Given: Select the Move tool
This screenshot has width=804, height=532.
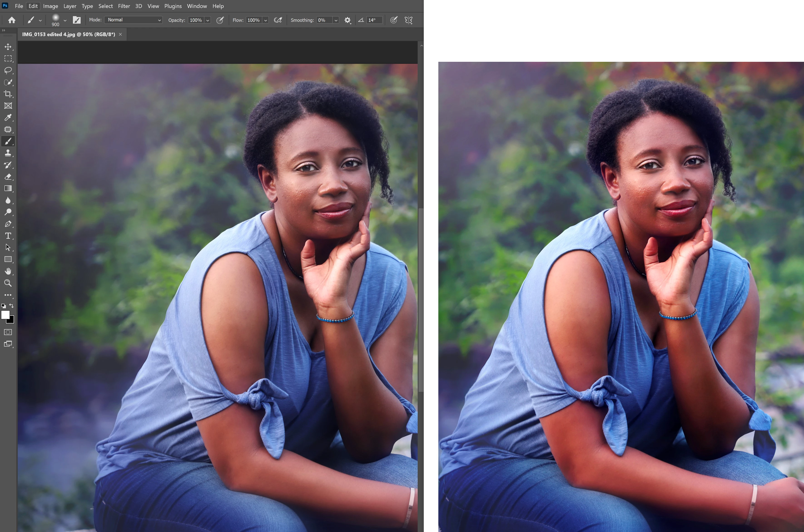Looking at the screenshot, I should [8, 47].
